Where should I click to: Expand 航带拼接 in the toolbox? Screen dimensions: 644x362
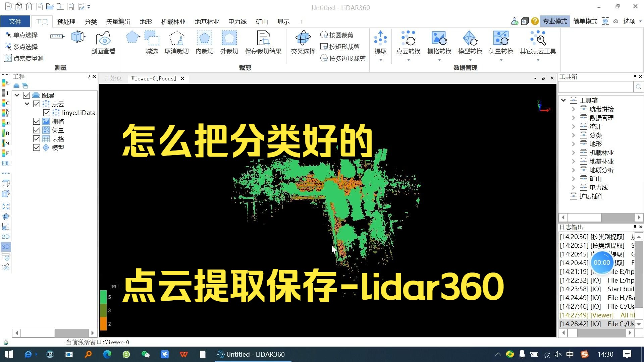573,109
